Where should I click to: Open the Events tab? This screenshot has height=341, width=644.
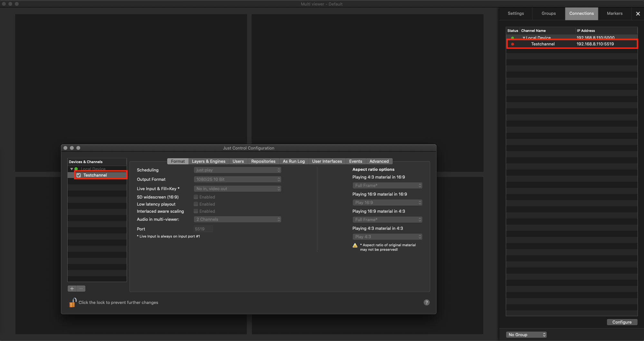point(355,161)
